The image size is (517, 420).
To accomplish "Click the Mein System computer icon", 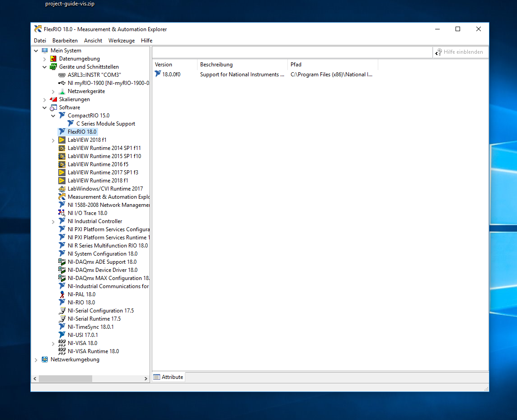I will coord(45,51).
